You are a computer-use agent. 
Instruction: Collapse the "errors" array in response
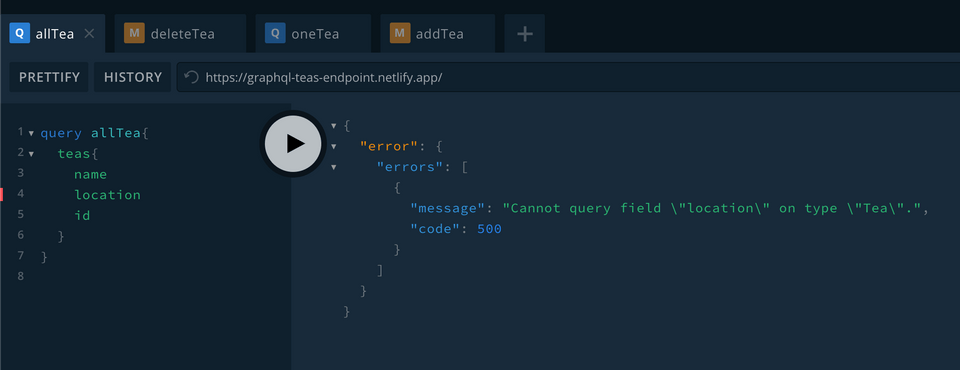[334, 167]
